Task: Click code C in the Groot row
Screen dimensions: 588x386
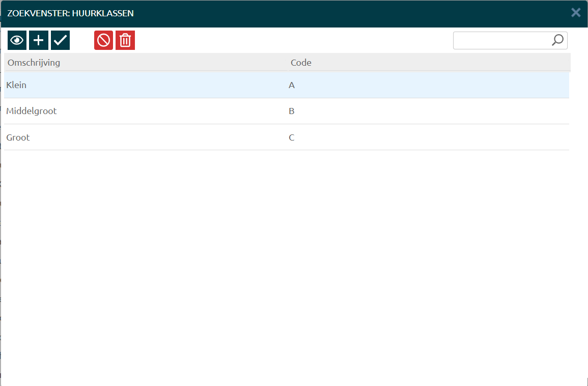Action: click(x=292, y=137)
